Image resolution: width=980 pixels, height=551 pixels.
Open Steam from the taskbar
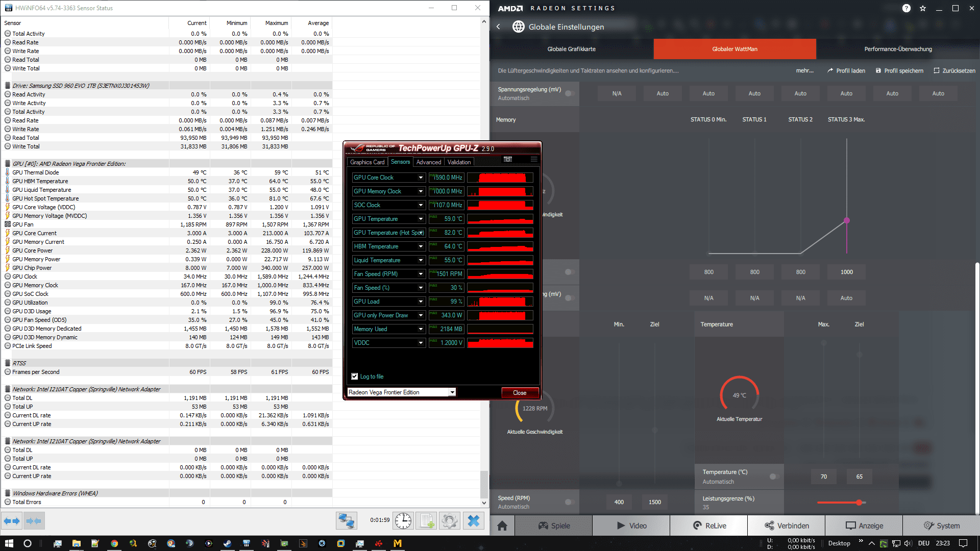point(227,543)
